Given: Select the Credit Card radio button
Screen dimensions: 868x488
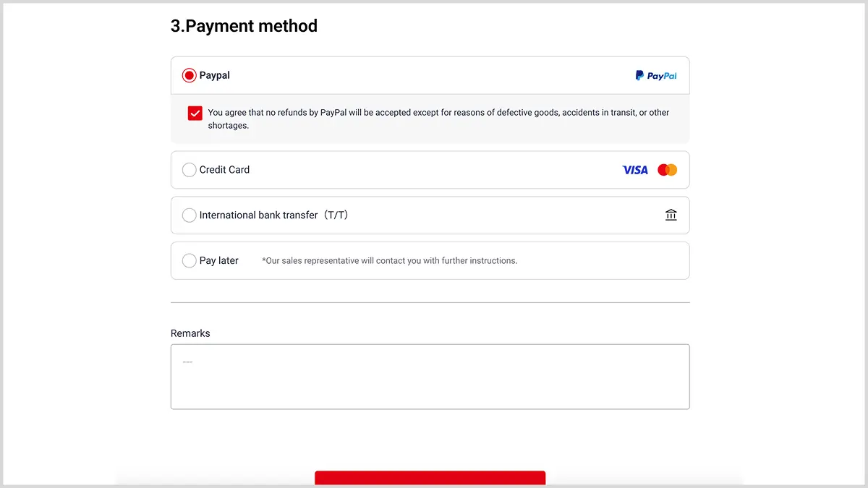Looking at the screenshot, I should (189, 170).
